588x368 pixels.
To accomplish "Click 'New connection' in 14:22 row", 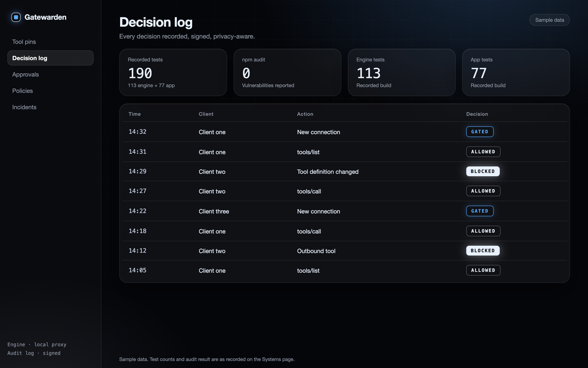I will (319, 211).
